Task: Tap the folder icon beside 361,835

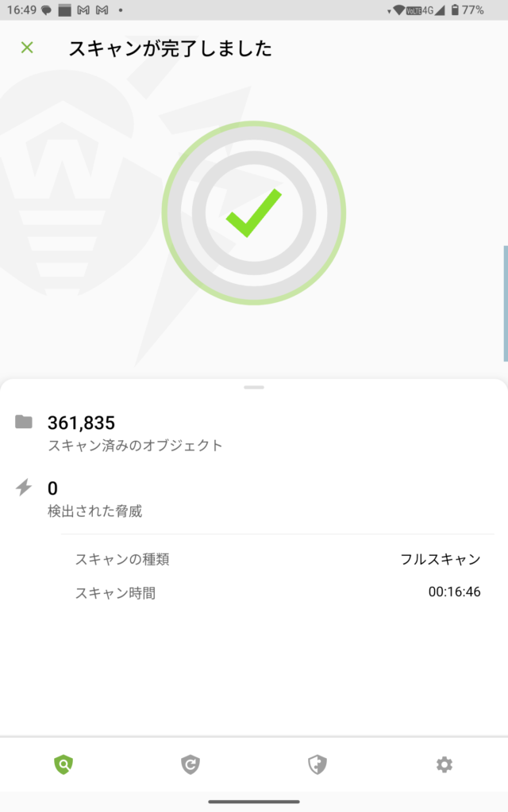Action: [24, 422]
